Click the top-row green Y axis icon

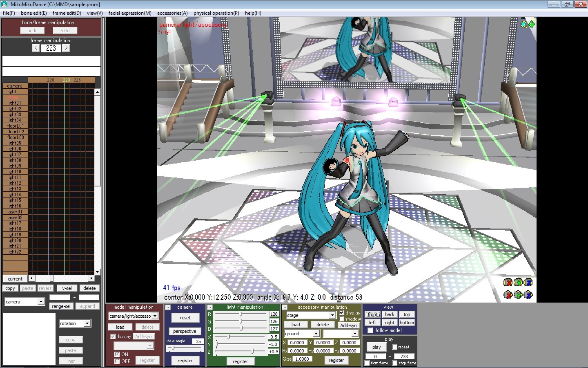tap(518, 283)
